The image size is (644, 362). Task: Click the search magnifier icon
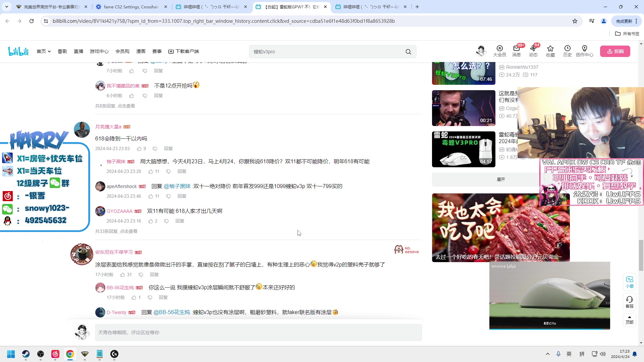coord(408,52)
